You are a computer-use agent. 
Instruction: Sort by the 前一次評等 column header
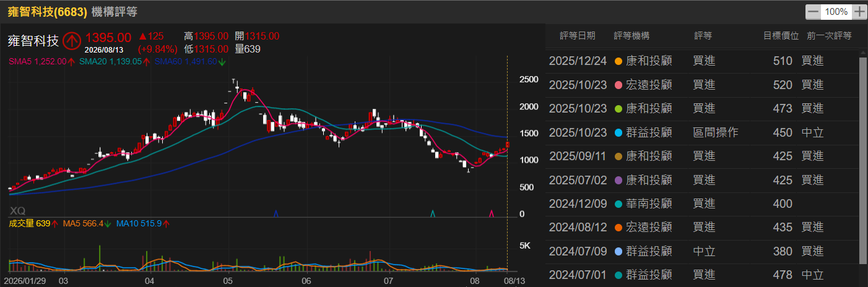tap(829, 36)
